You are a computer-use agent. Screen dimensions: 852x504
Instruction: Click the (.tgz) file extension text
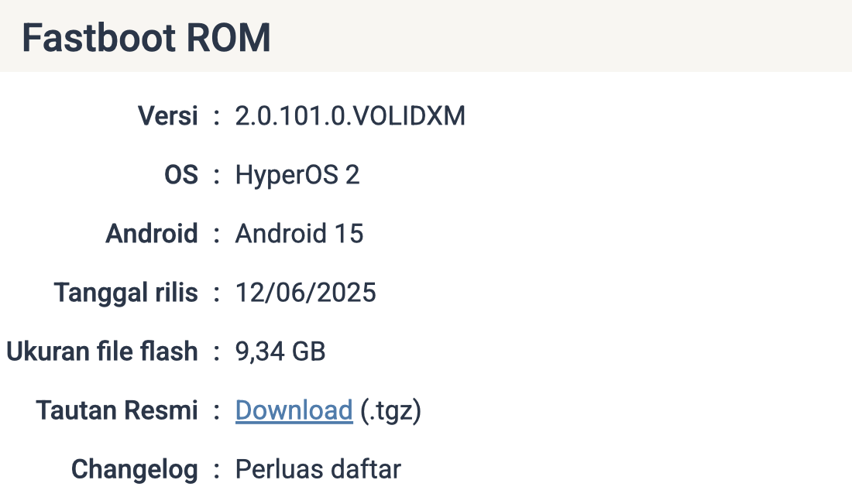click(x=390, y=410)
